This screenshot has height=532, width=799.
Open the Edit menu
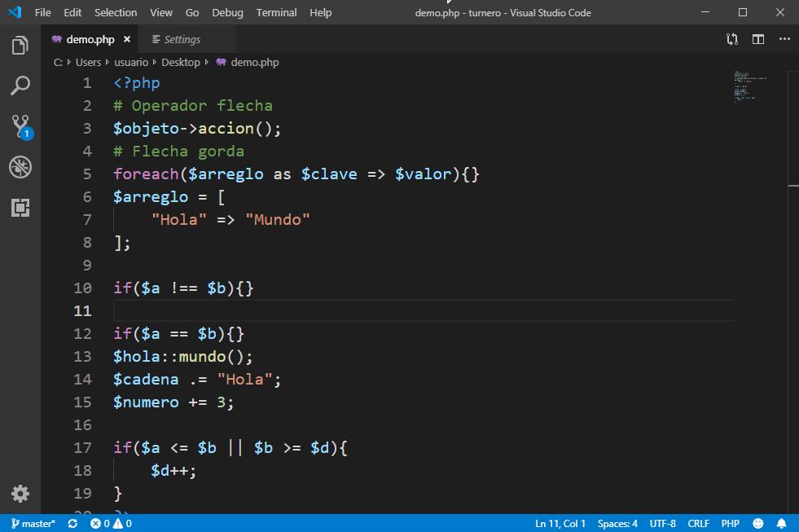tap(72, 13)
